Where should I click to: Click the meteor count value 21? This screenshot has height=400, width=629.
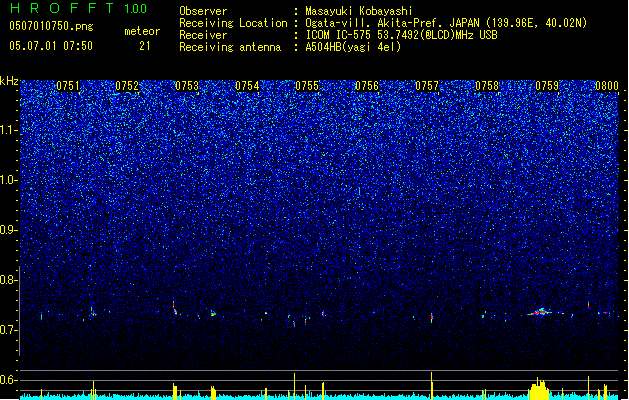tap(145, 46)
